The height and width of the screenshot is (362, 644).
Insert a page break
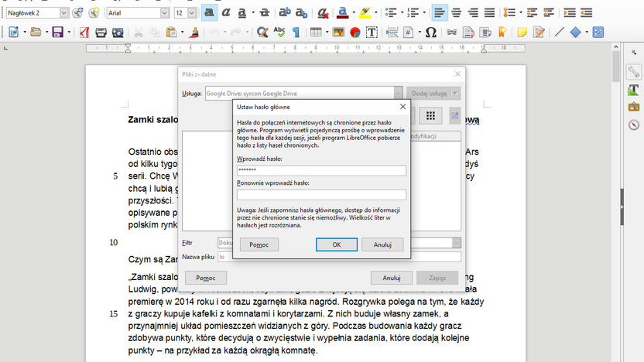pyautogui.click(x=392, y=32)
